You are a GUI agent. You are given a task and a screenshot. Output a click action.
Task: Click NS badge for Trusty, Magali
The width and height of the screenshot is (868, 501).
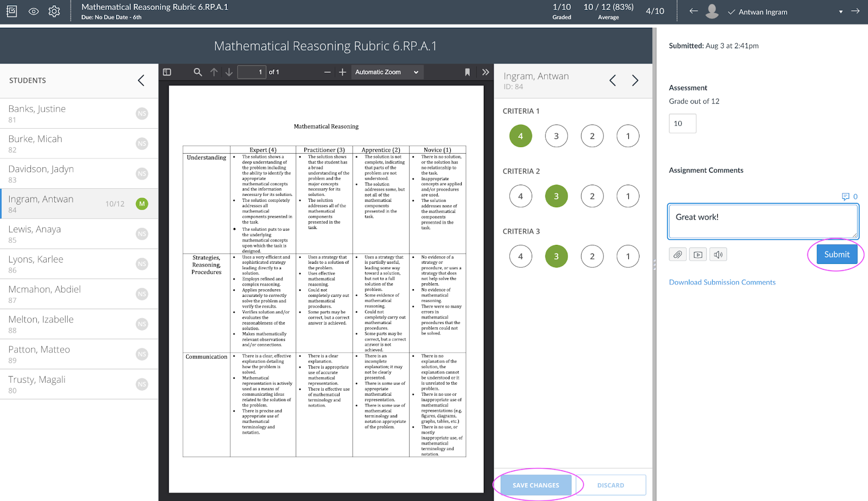pos(142,384)
